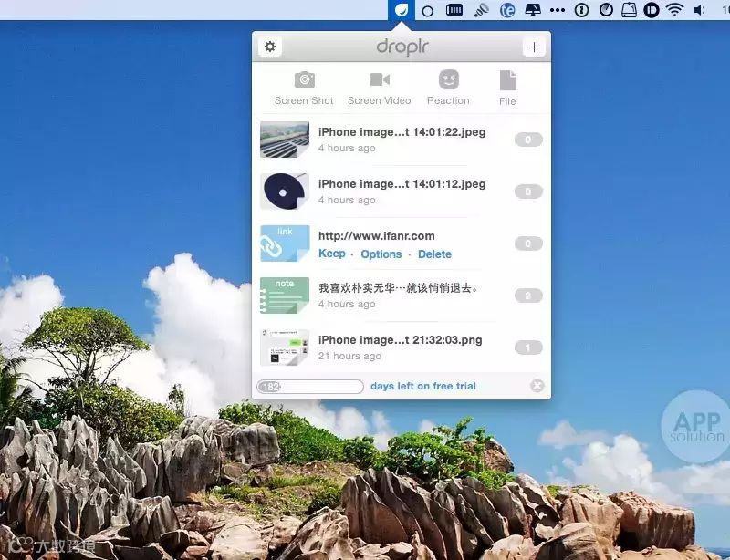Click the Droplr menu bar icon

pyautogui.click(x=401, y=10)
